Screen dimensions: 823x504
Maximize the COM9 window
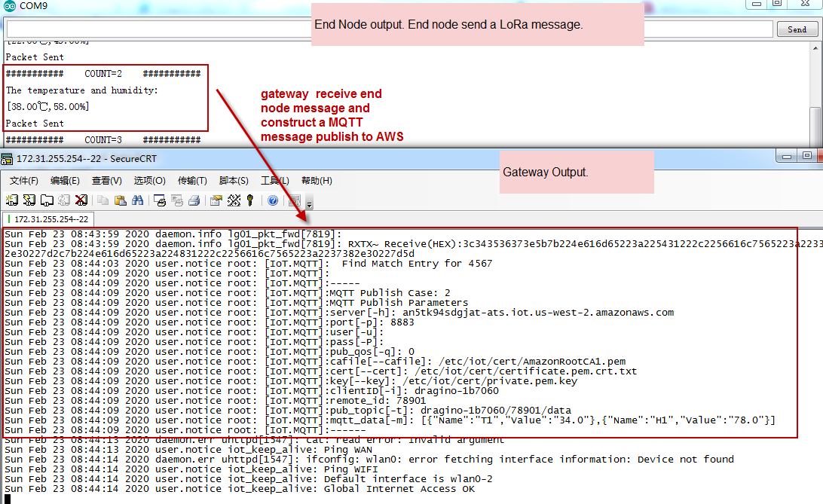pos(777,4)
